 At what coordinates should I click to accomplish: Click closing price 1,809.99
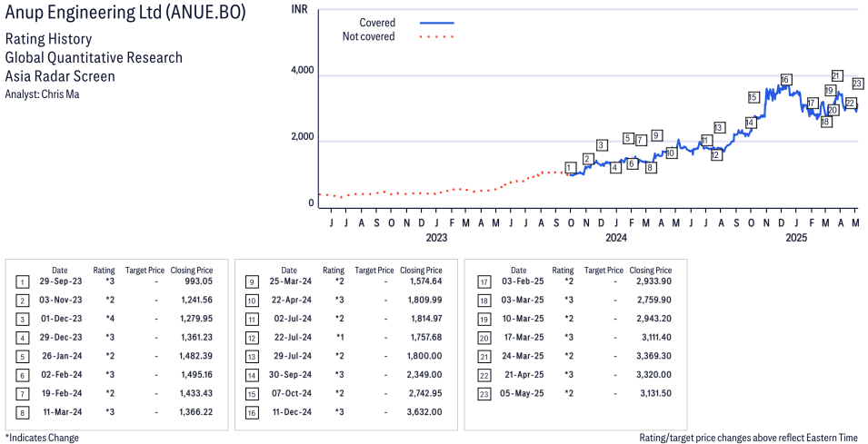(426, 301)
